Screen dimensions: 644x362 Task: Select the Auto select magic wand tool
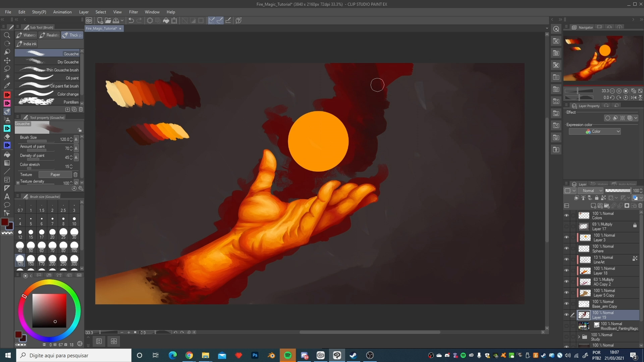pos(7,77)
